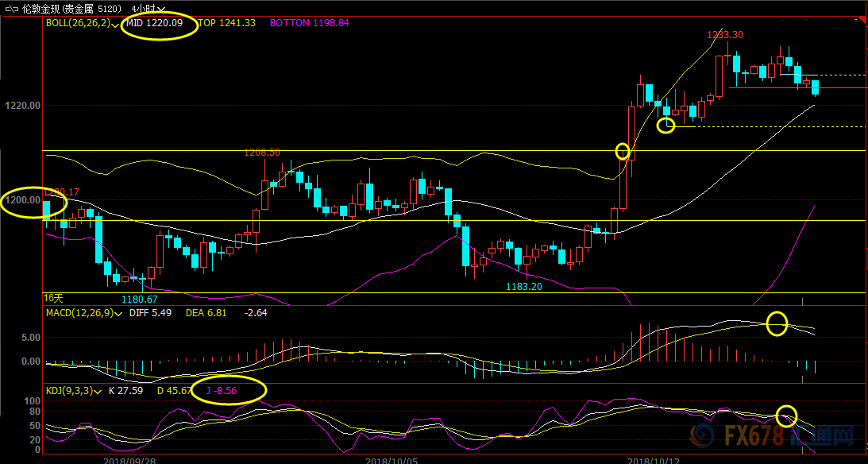Click the BOLL MID 1220.09 value

(155, 23)
